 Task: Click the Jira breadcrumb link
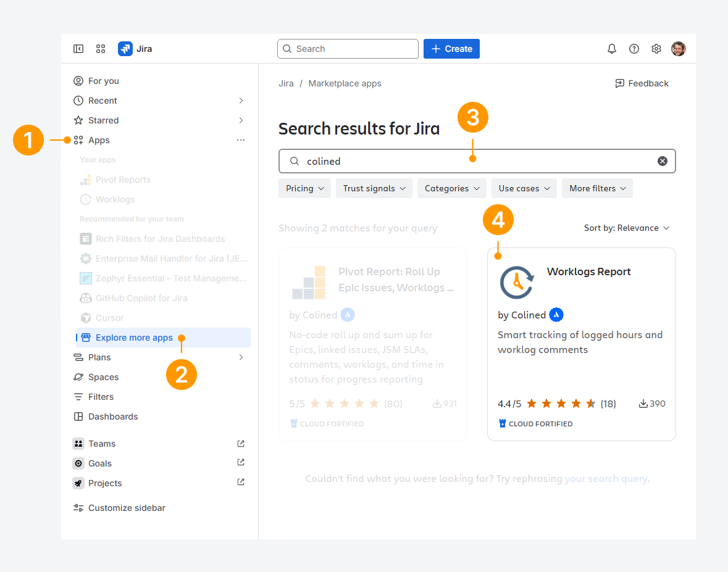click(286, 83)
